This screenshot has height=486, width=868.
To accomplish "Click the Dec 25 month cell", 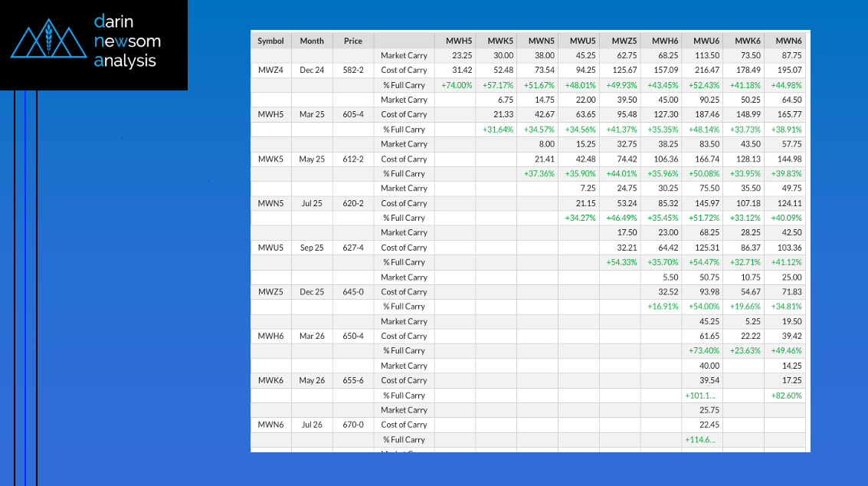I will click(312, 292).
